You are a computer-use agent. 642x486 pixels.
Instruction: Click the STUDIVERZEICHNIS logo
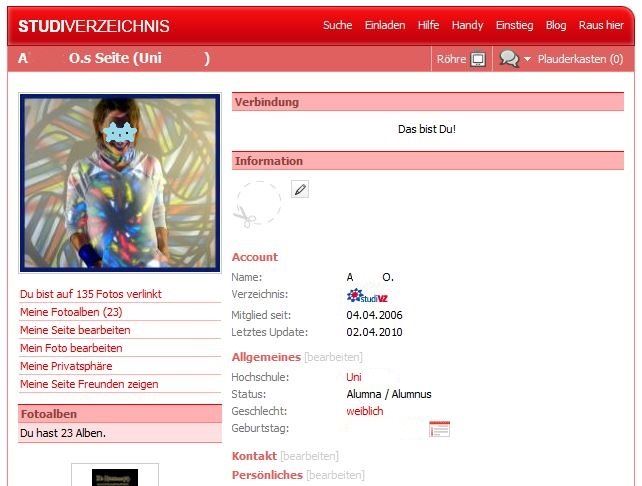pyautogui.click(x=94, y=26)
